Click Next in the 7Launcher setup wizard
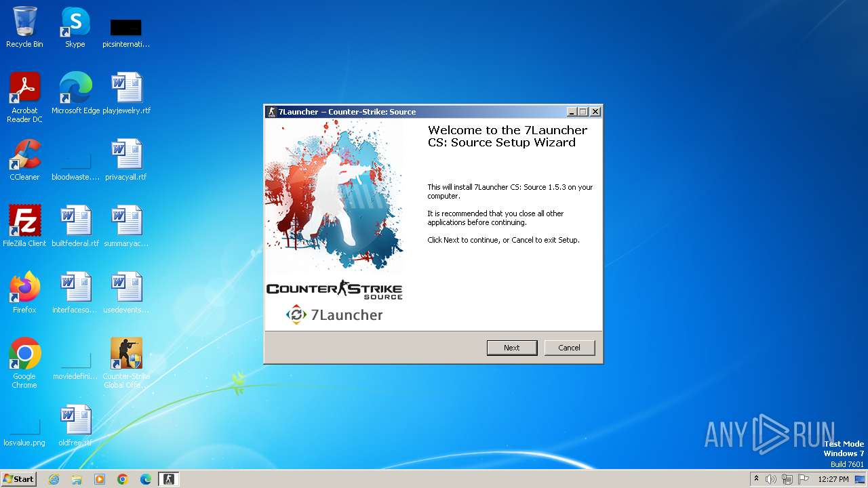The width and height of the screenshot is (868, 488). point(511,348)
